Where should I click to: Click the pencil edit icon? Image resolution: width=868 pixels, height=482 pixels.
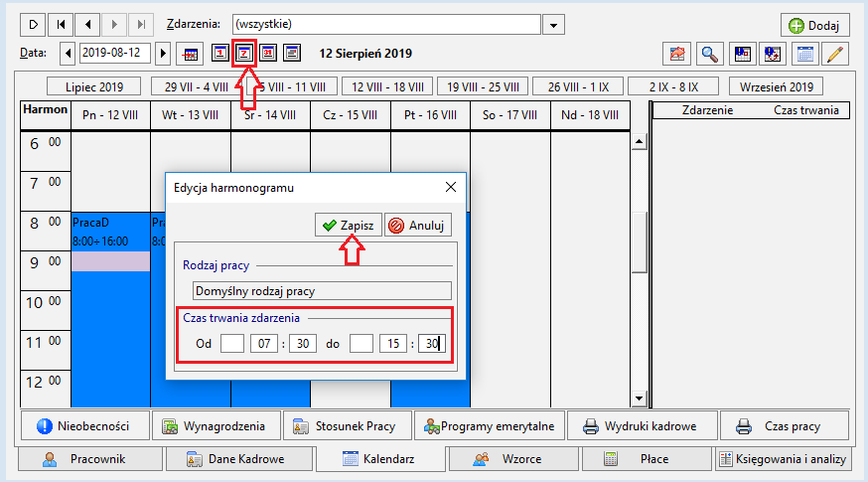pos(835,54)
